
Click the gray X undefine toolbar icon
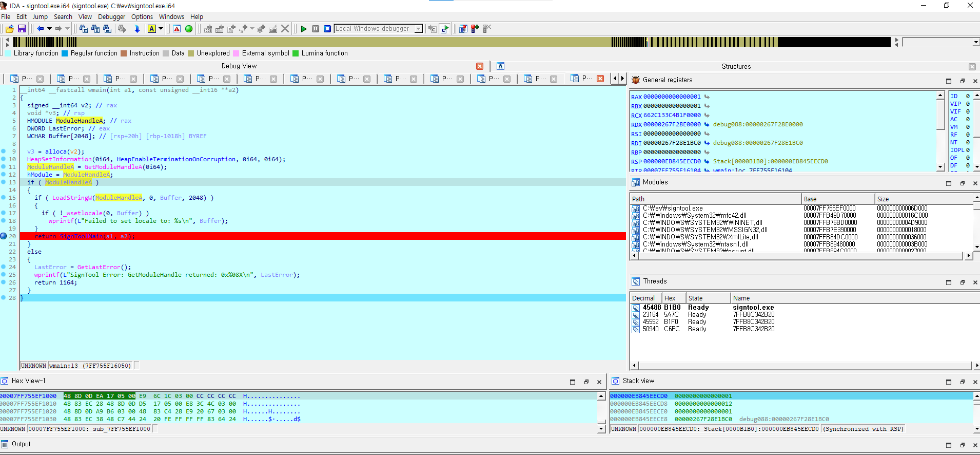point(285,29)
